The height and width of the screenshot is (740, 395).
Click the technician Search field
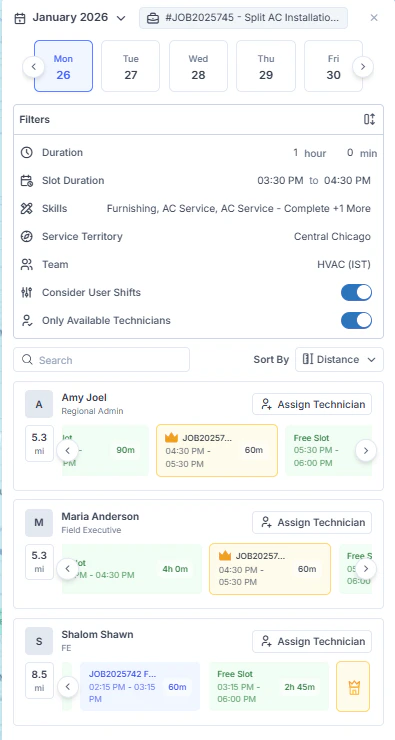coord(101,360)
